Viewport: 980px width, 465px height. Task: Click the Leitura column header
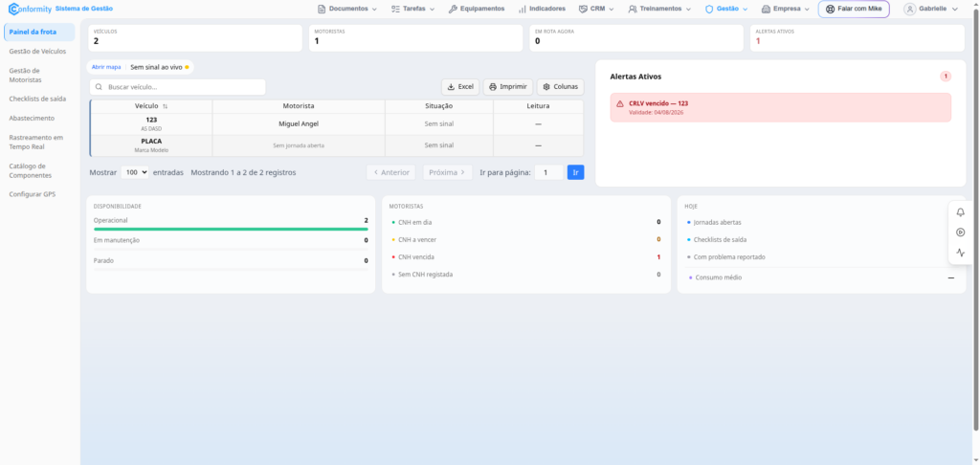point(538,106)
